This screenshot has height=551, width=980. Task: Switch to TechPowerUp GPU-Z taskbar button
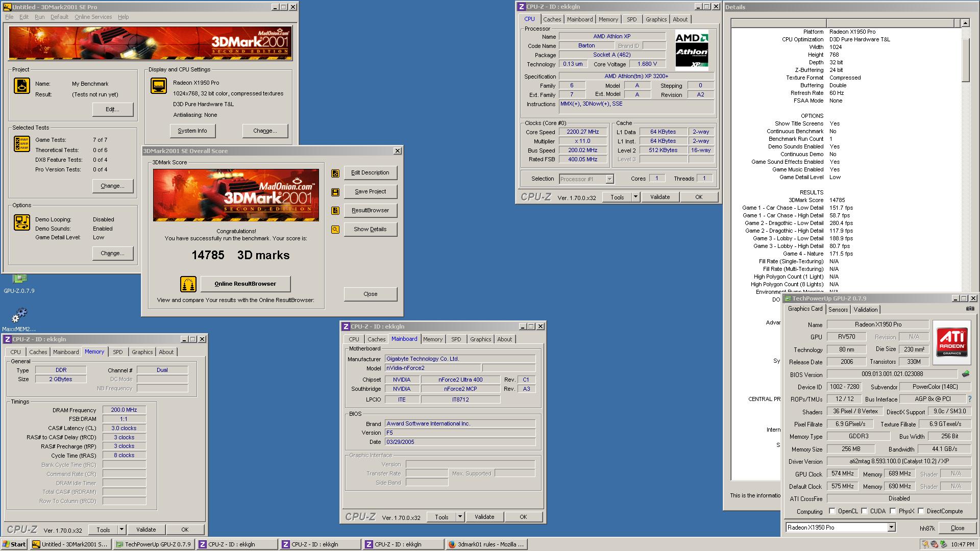click(154, 544)
